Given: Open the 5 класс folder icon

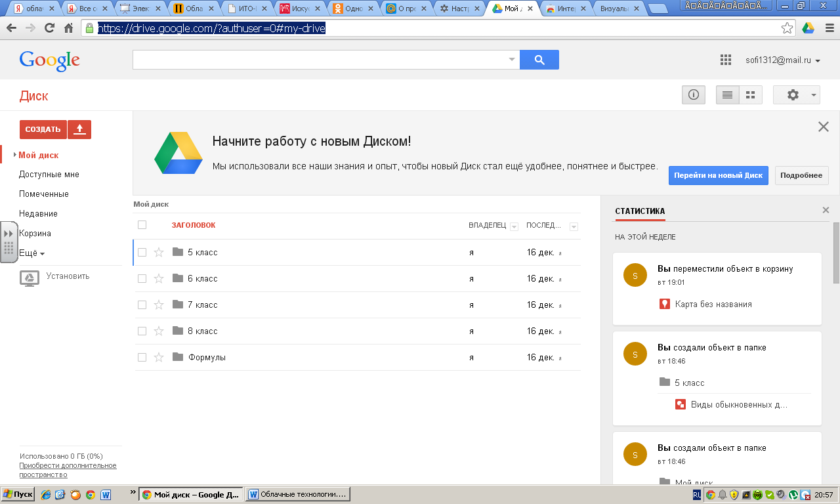Looking at the screenshot, I should click(177, 252).
